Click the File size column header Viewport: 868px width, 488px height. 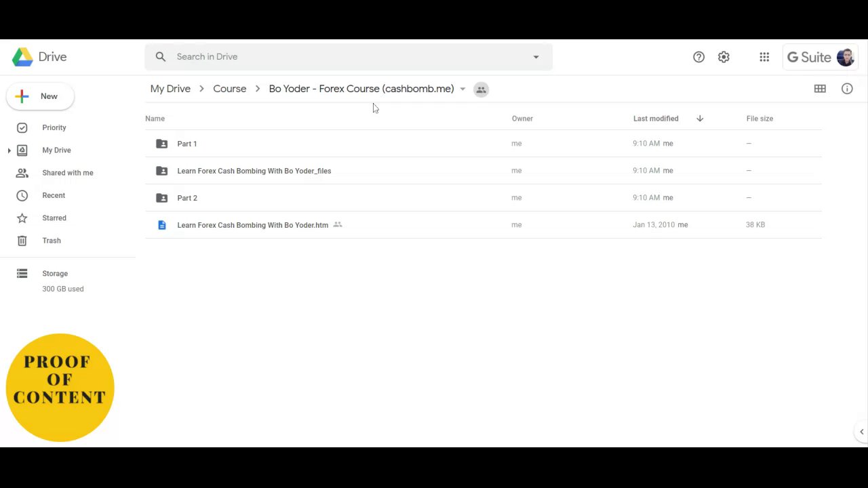(x=759, y=119)
